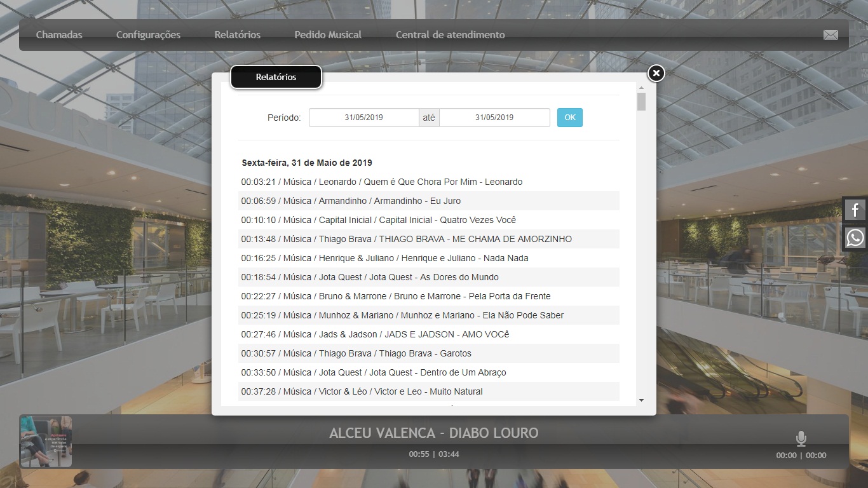Viewport: 868px width, 488px height.
Task: Go to Central de atendimento
Action: point(450,35)
